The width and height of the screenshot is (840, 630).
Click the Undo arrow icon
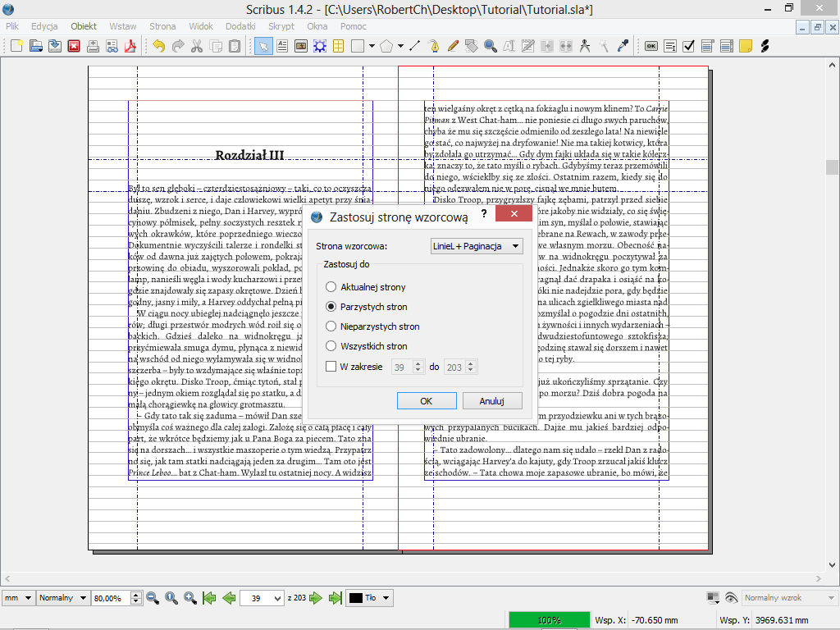click(x=158, y=46)
